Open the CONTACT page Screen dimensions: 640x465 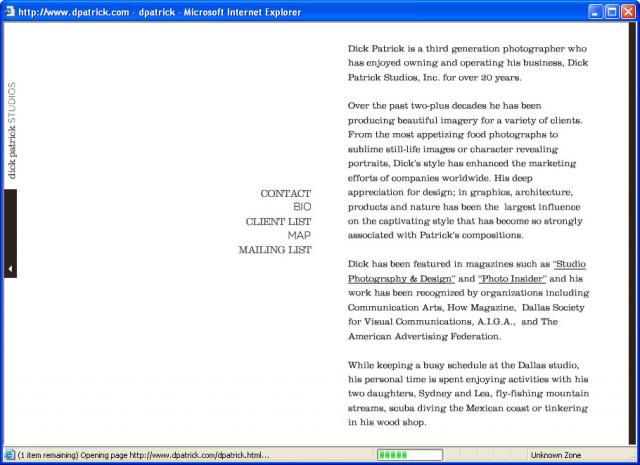click(x=285, y=194)
